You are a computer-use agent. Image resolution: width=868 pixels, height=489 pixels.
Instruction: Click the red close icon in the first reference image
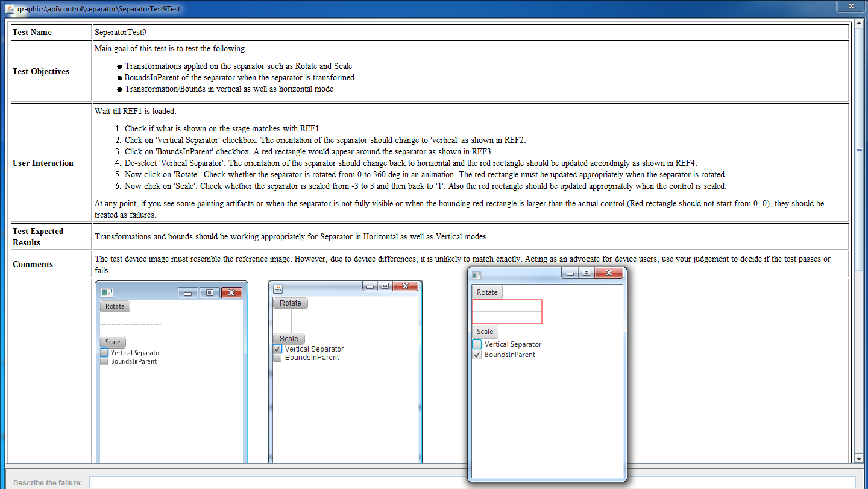click(x=231, y=293)
